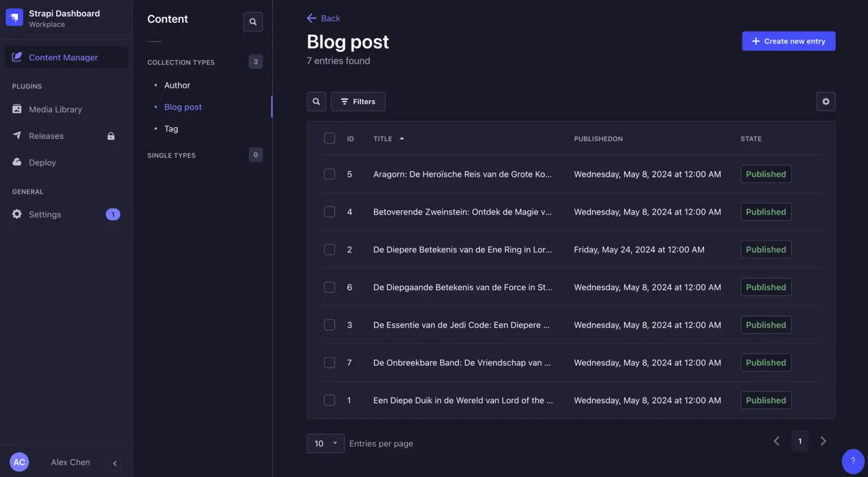Go Back using the back link
The width and height of the screenshot is (868, 477).
click(x=323, y=18)
